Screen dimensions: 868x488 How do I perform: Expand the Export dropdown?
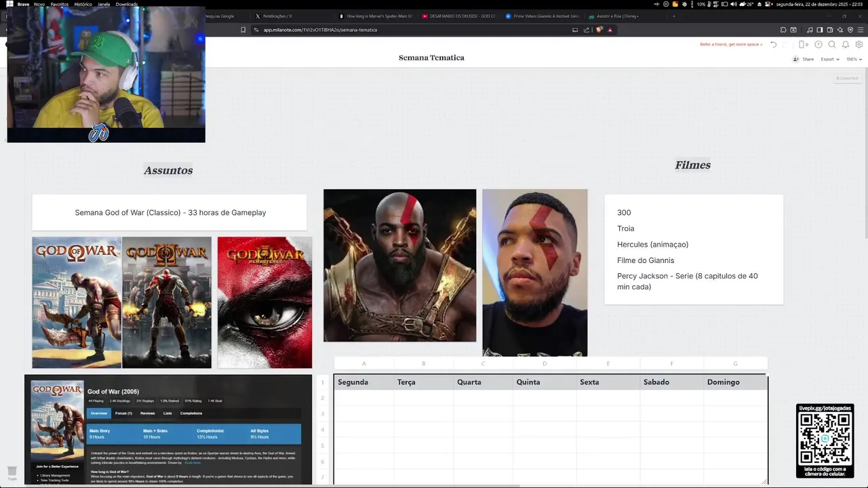tap(830, 59)
